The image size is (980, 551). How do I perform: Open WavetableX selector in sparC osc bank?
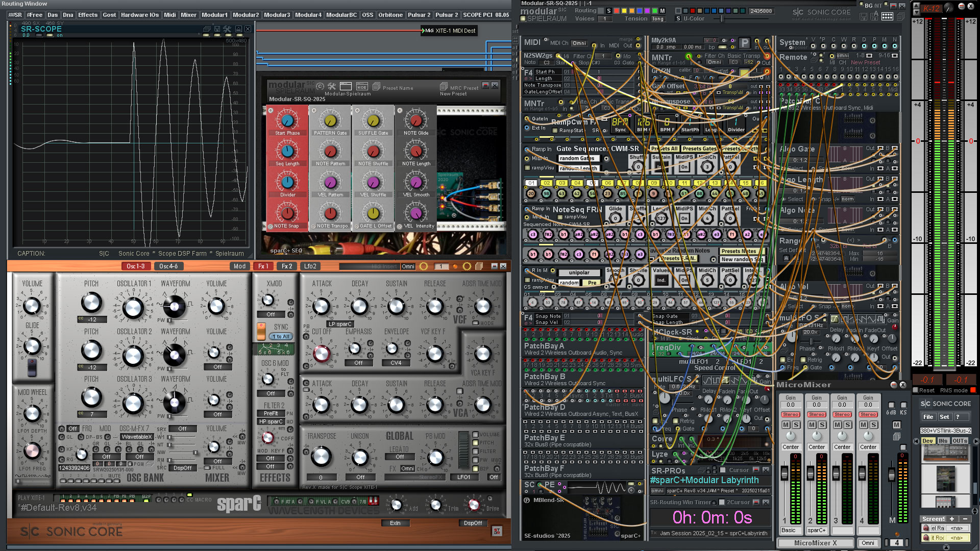(137, 437)
